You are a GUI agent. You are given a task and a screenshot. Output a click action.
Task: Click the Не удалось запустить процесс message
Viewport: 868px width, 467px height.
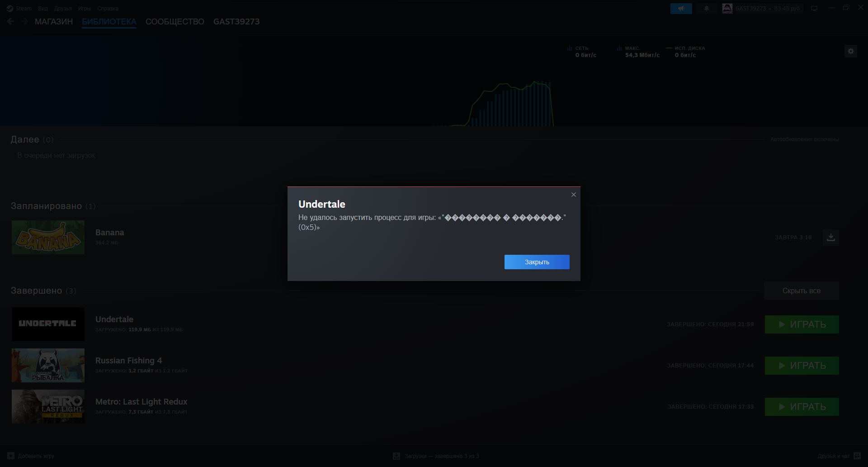[x=432, y=222]
